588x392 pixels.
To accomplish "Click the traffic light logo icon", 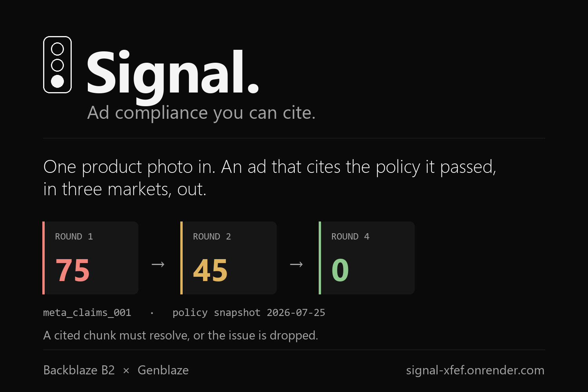I will pos(57,65).
